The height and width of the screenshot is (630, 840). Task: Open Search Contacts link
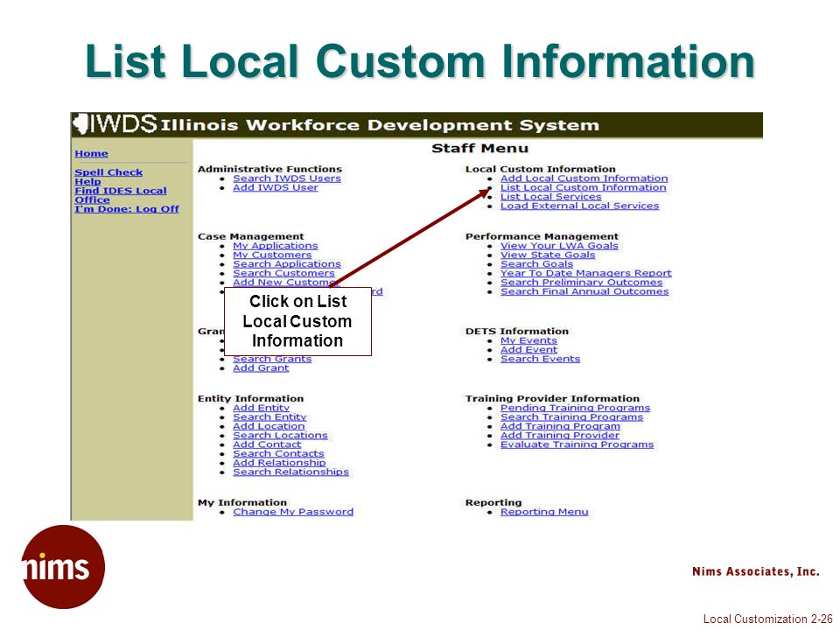[x=278, y=454]
